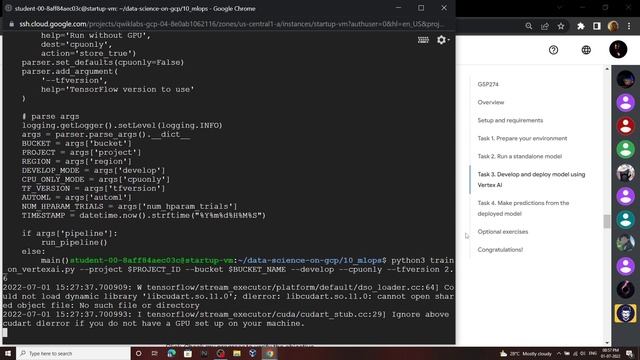Click the 'TIMESTAMP = datetime.now()' line
The image size is (640, 360).
pos(144,216)
